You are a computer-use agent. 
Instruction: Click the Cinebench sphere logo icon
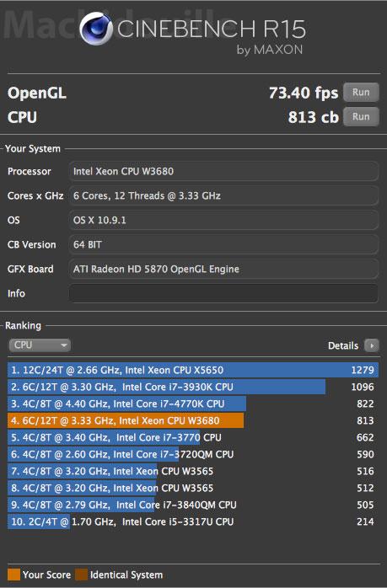(x=96, y=29)
